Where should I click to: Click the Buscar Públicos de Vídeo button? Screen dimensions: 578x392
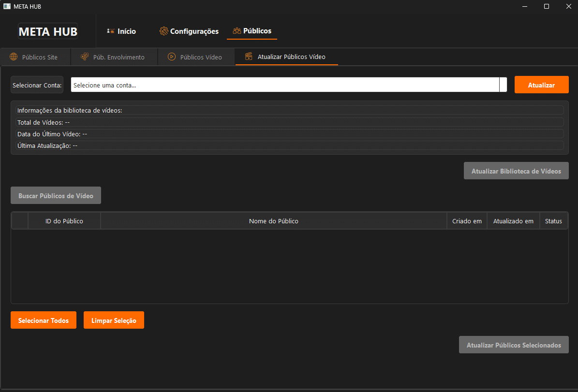[56, 196]
